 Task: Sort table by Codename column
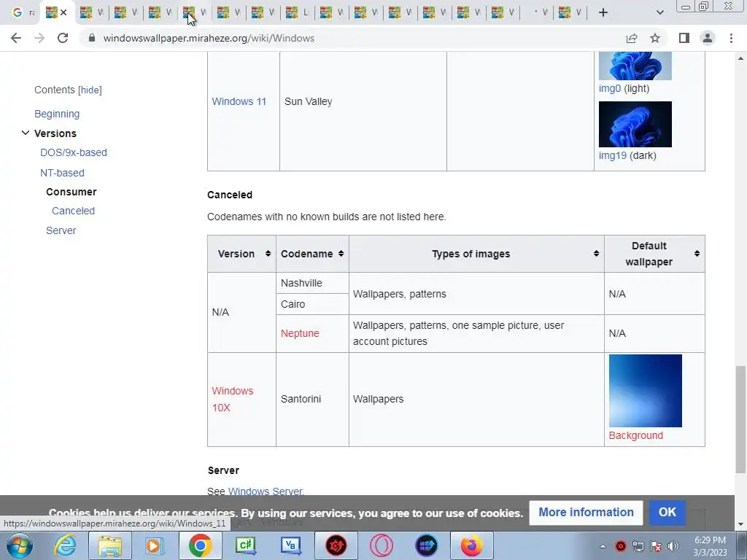point(312,254)
